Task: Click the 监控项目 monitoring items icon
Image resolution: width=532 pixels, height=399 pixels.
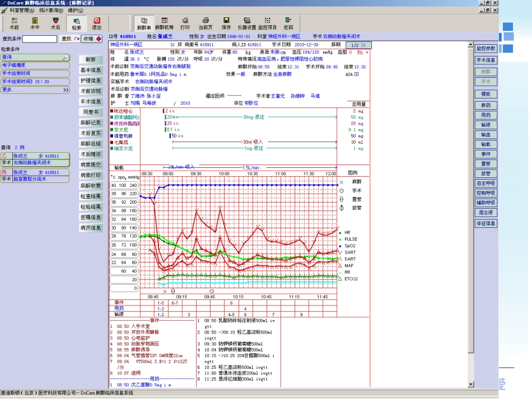Action: [267, 23]
